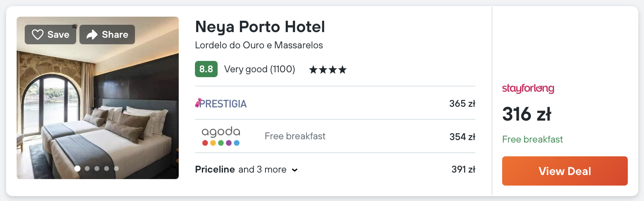The width and height of the screenshot is (644, 201).
Task: Open the Neya Porto Hotel title
Action: pos(260,27)
